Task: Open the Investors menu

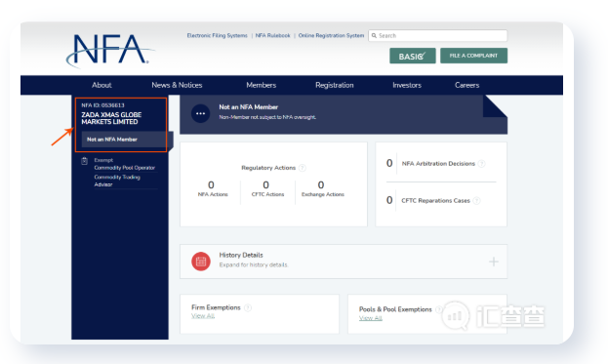Action: (407, 85)
